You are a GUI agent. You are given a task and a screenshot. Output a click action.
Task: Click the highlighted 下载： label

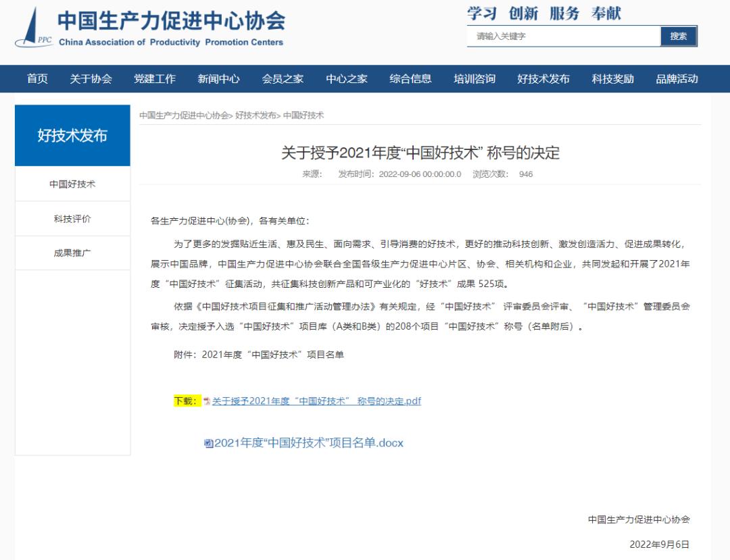tap(187, 401)
